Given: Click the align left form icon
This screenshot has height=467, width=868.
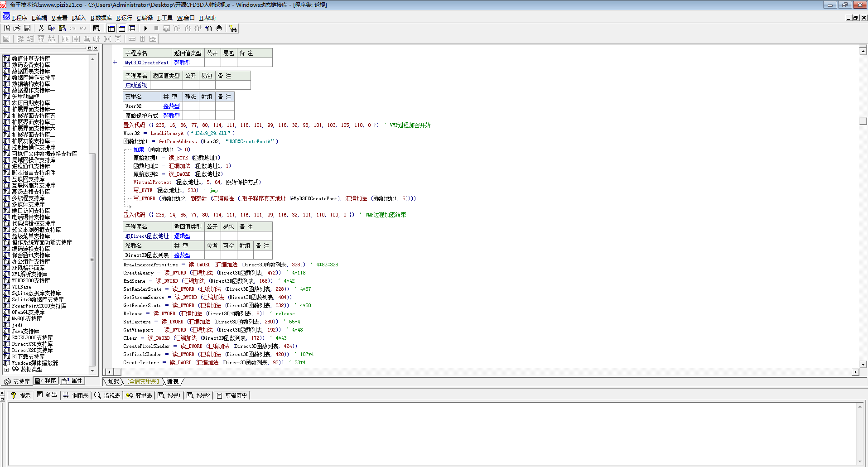Looking at the screenshot, I should pos(20,39).
